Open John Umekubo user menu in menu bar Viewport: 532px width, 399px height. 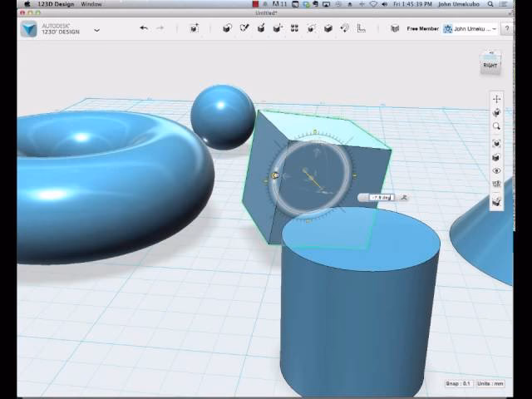pyautogui.click(x=459, y=4)
